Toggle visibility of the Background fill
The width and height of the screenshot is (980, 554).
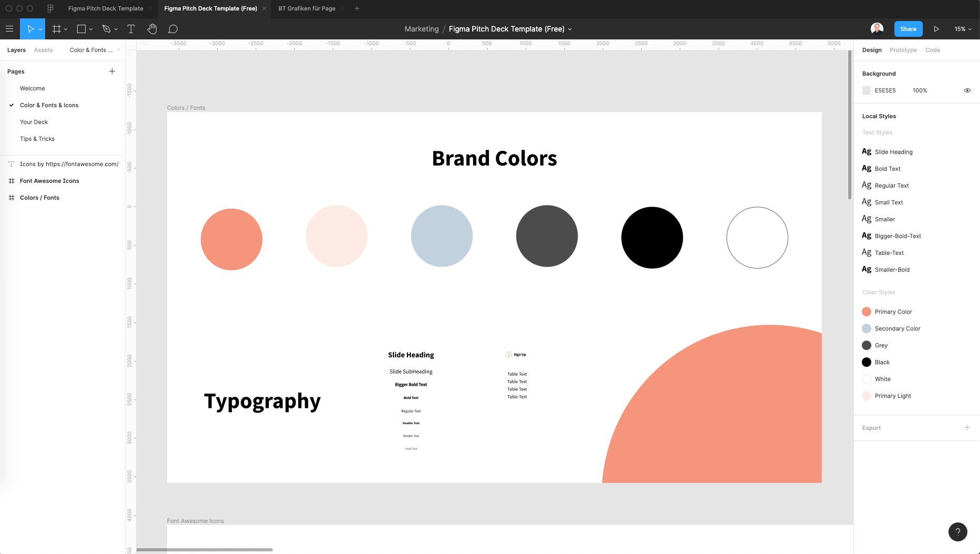tap(967, 90)
